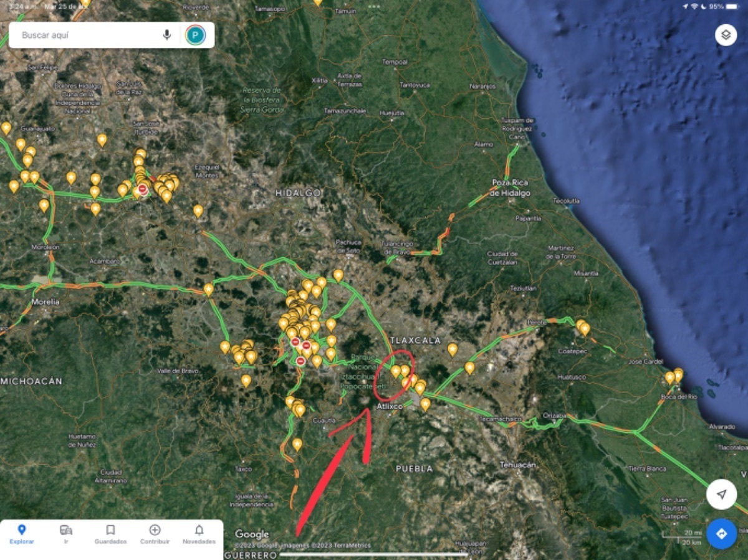This screenshot has height=560, width=748.
Task: Tap the battery indicator in status bar
Action: [x=732, y=6]
